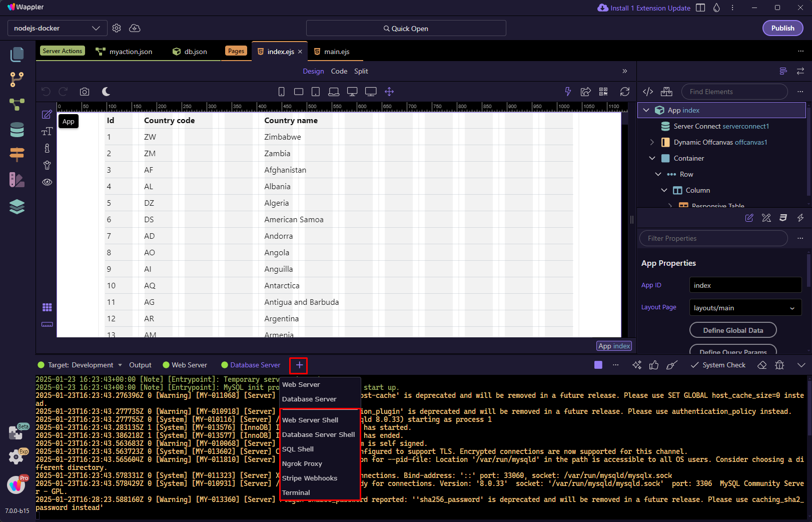Open the Server Connect workflows sidebar icon

point(17,105)
